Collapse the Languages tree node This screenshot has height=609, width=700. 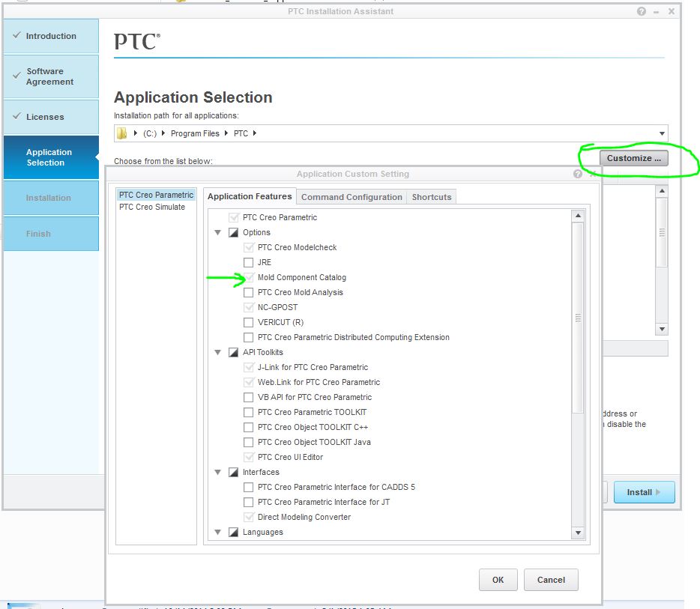pyautogui.click(x=218, y=533)
